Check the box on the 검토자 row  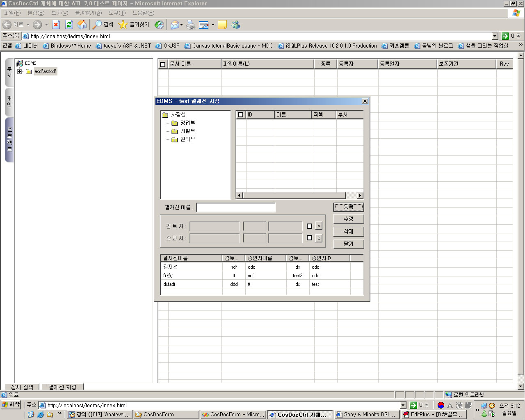tap(310, 226)
